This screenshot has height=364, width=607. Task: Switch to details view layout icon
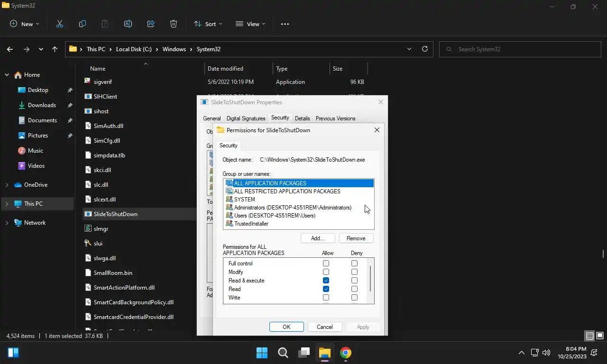(x=590, y=336)
